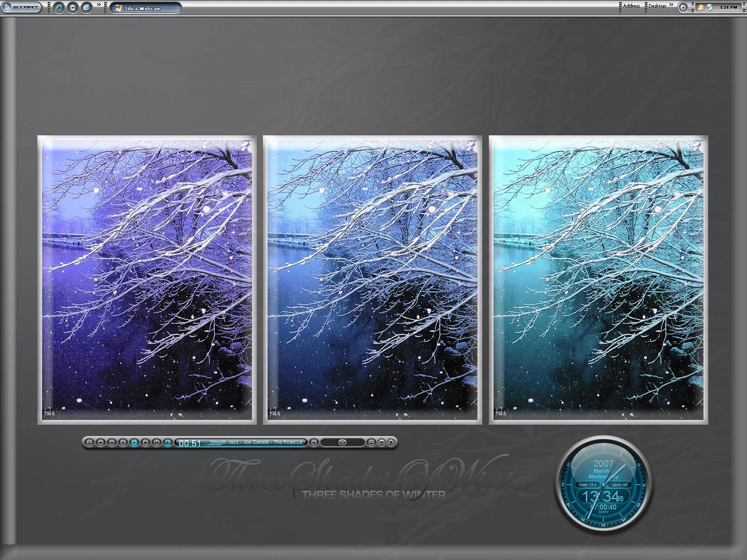747x560 pixels.
Task: Click the player volume slider handle
Action: 343,443
